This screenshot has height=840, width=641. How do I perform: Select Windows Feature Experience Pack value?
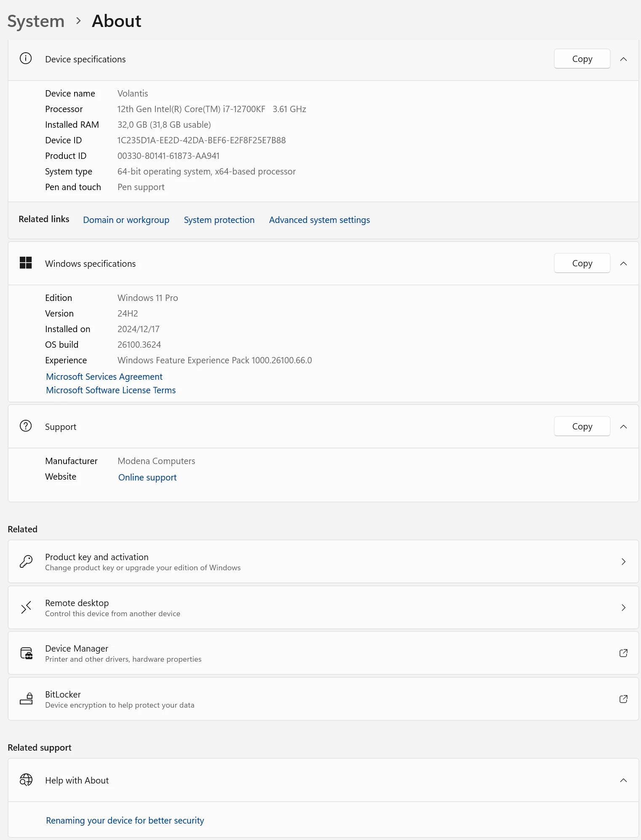coord(214,360)
